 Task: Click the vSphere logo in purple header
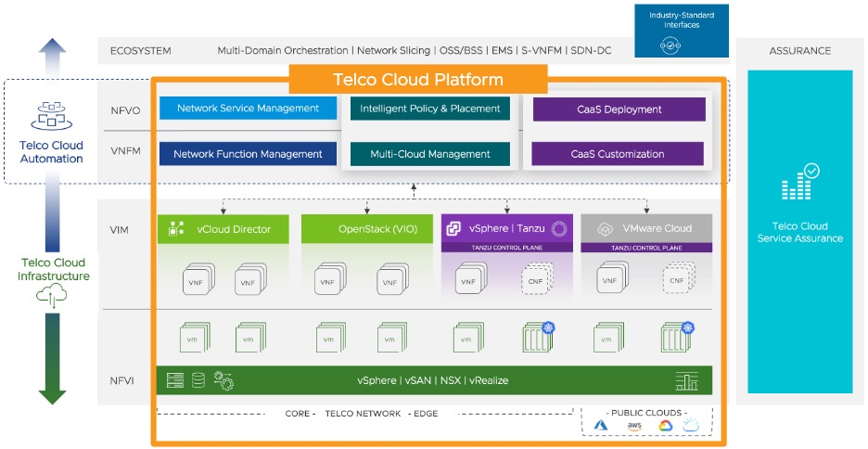453,228
